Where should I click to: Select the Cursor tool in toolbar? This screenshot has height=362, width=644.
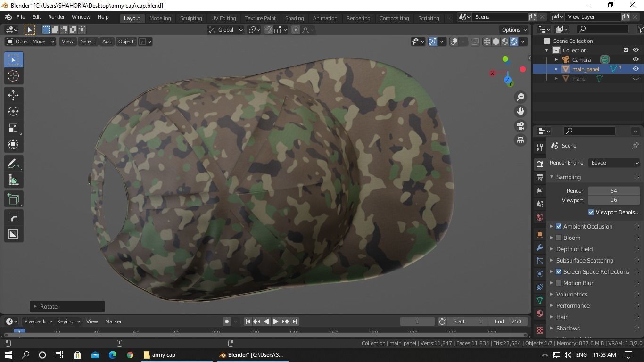point(13,76)
